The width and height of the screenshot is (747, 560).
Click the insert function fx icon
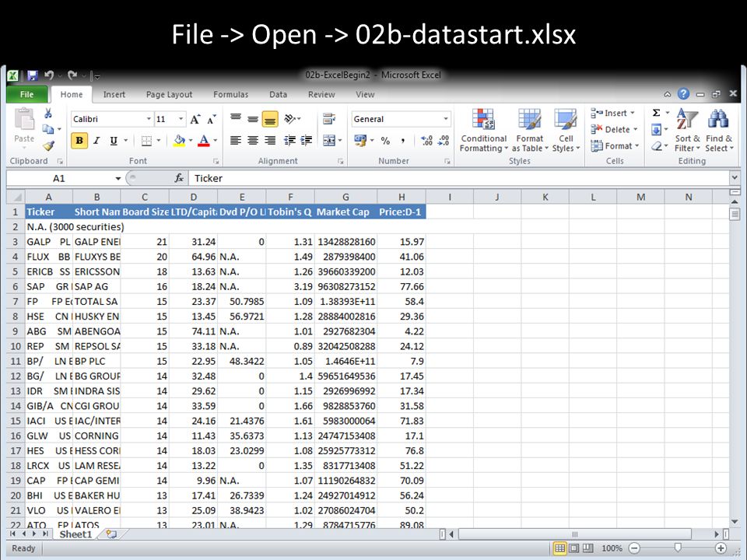(x=179, y=178)
